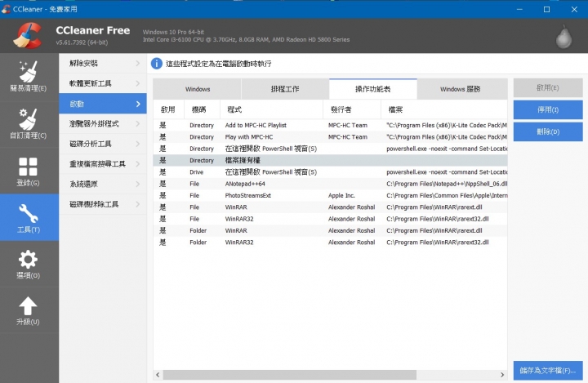
Task: Click the 刪除(D) delete button
Action: pos(548,131)
